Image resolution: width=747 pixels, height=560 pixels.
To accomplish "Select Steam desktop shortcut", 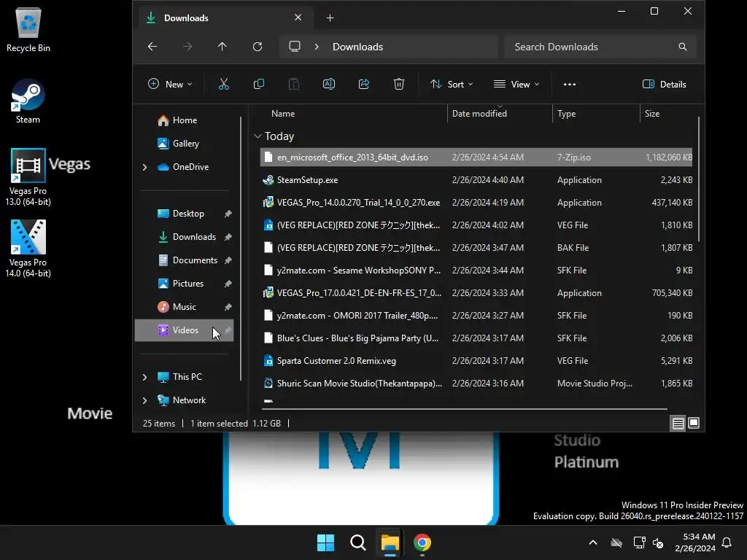I will point(28,101).
